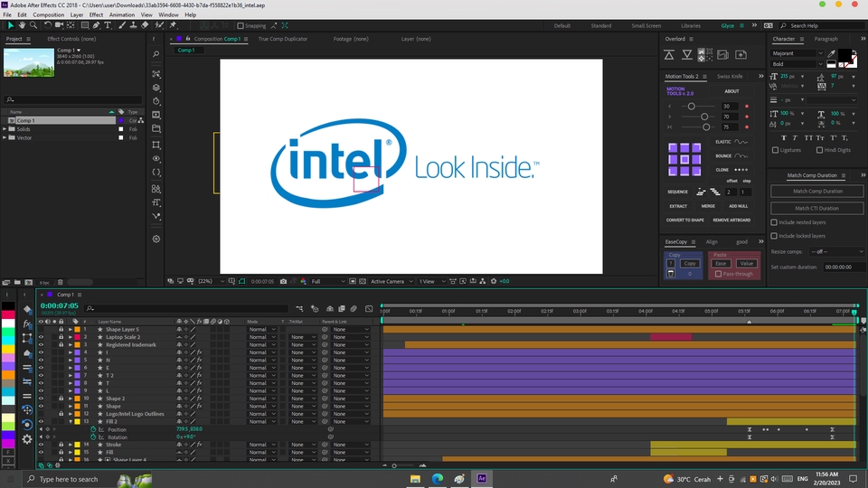This screenshot has height=488, width=868.
Task: Open the 1 View layout dropdown
Action: click(x=432, y=281)
